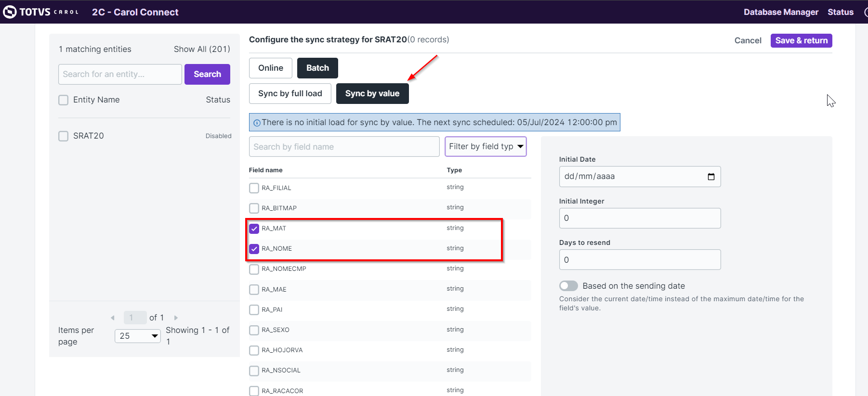Image resolution: width=868 pixels, height=396 pixels.
Task: Click the Search by field name input
Action: coord(344,147)
